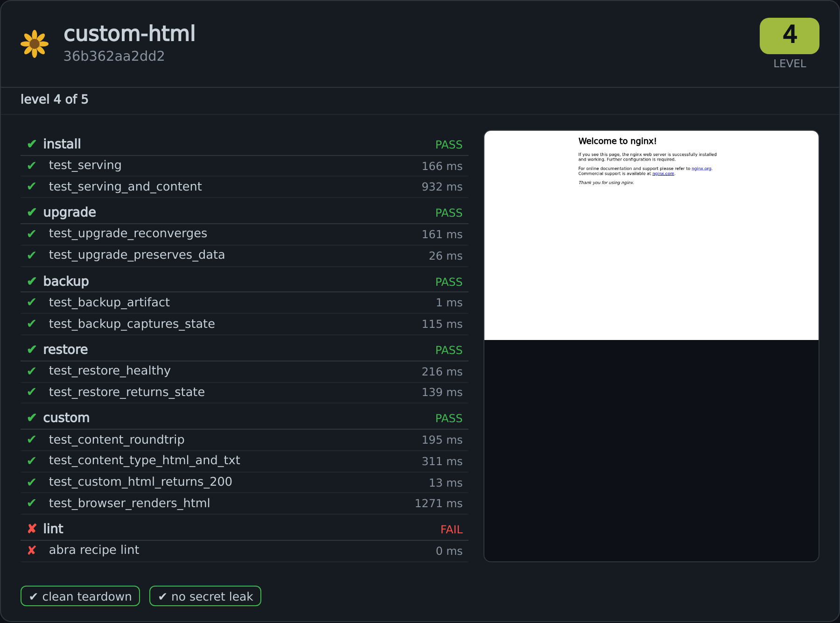This screenshot has height=623, width=840.
Task: Open the nginx.org link in preview
Action: point(701,169)
